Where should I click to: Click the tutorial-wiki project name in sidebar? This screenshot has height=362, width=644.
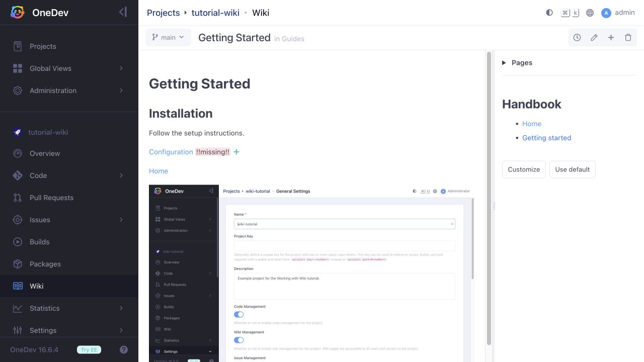(48, 132)
